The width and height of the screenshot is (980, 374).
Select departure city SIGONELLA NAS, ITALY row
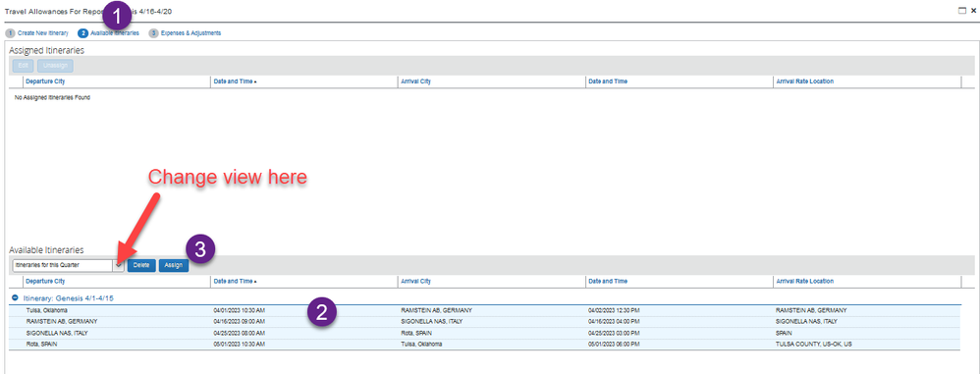tap(57, 333)
